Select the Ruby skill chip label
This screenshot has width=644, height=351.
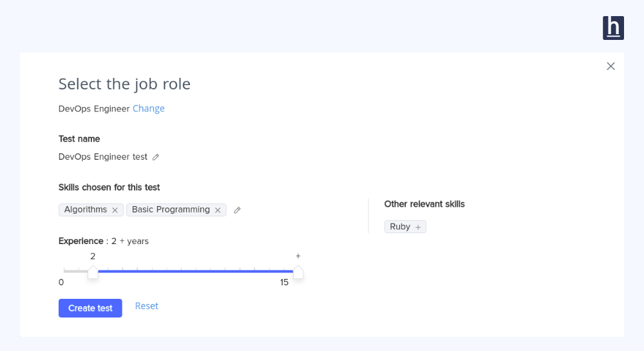(x=400, y=227)
